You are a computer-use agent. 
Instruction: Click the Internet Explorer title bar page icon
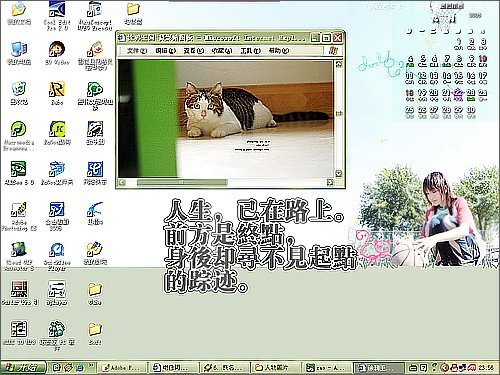point(122,38)
